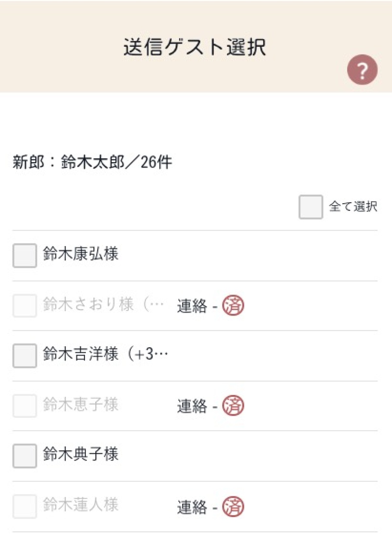The image size is (392, 539).
Task: Select the checkbox beside 鈴木吉洋様
Action: [24, 355]
